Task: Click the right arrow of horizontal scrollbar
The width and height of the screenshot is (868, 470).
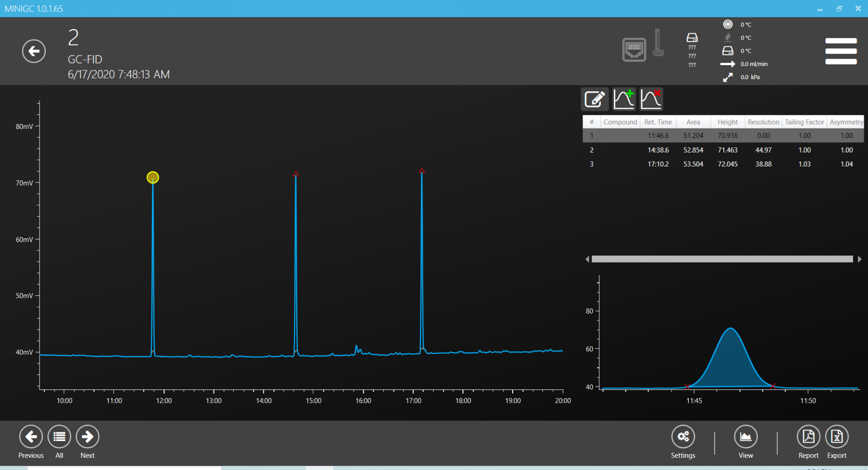Action: (859, 259)
